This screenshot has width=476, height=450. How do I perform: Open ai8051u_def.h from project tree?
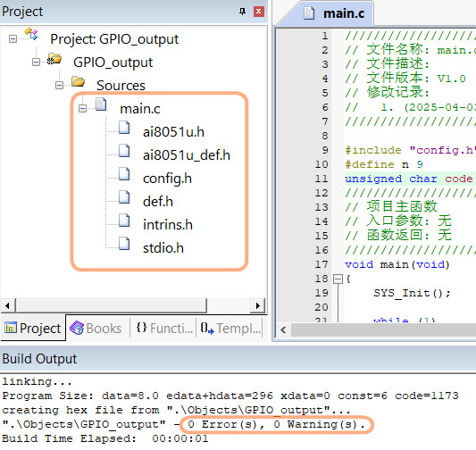pos(187,155)
